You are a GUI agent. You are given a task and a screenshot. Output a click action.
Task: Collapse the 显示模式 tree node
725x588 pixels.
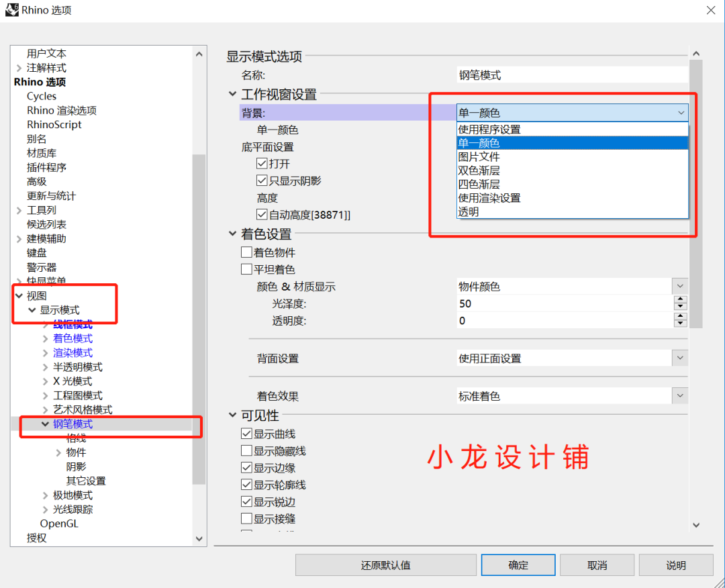(x=32, y=309)
